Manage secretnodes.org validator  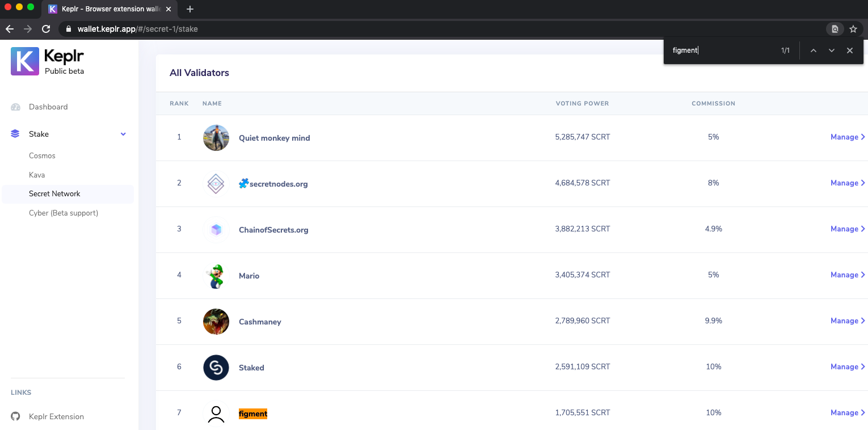click(x=848, y=183)
